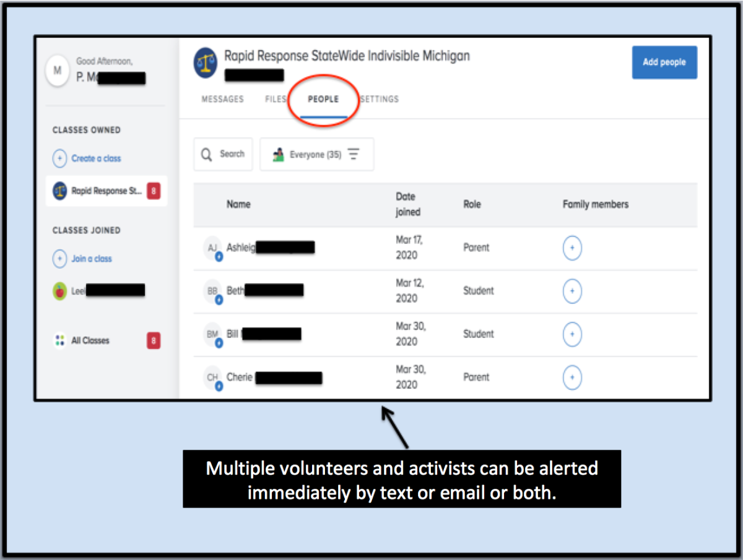
Task: Click Mar 30, 2020 date for Bill
Action: (x=411, y=334)
